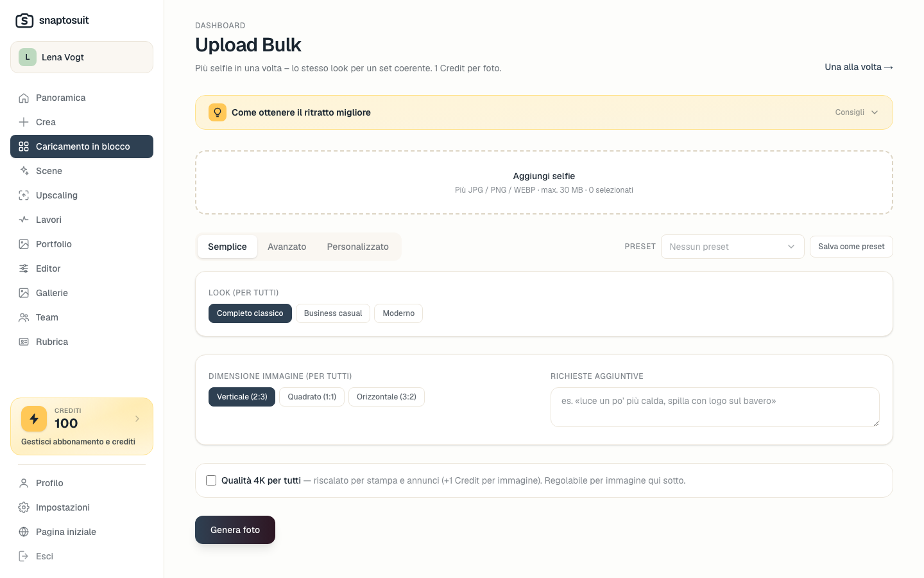Open the Editor section
Viewport: 924px width, 578px height.
pyautogui.click(x=81, y=268)
